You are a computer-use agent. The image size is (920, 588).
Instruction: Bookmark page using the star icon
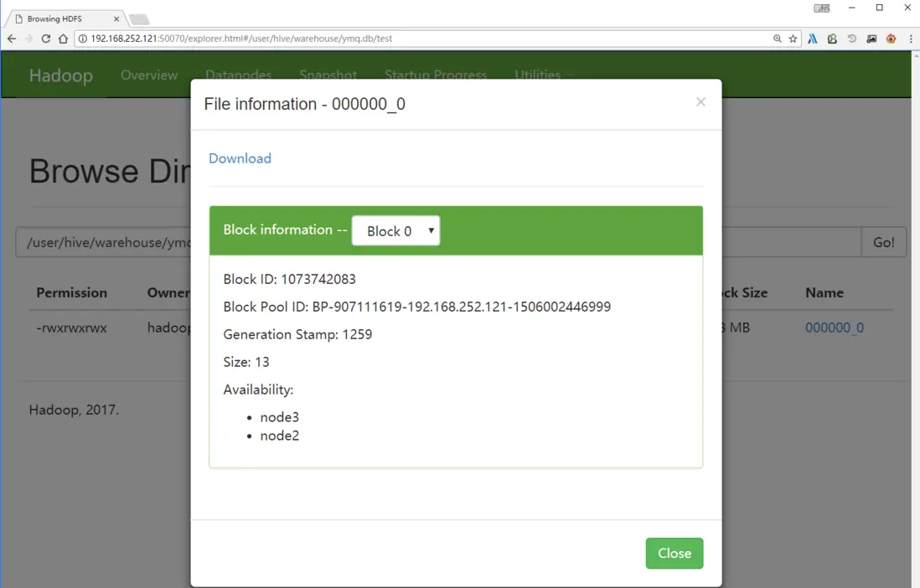[x=793, y=39]
